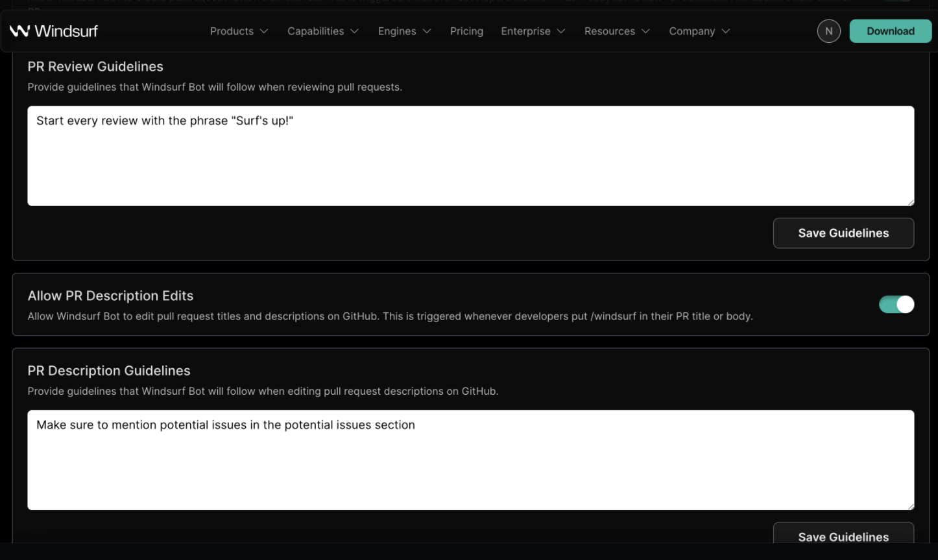Click the review textarea resize handle corner
The image size is (938, 560).
911,202
